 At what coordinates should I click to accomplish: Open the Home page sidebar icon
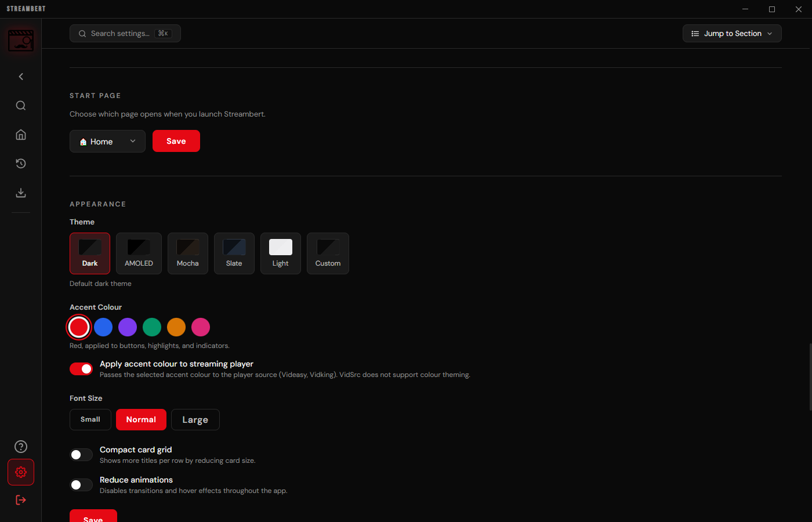click(21, 135)
